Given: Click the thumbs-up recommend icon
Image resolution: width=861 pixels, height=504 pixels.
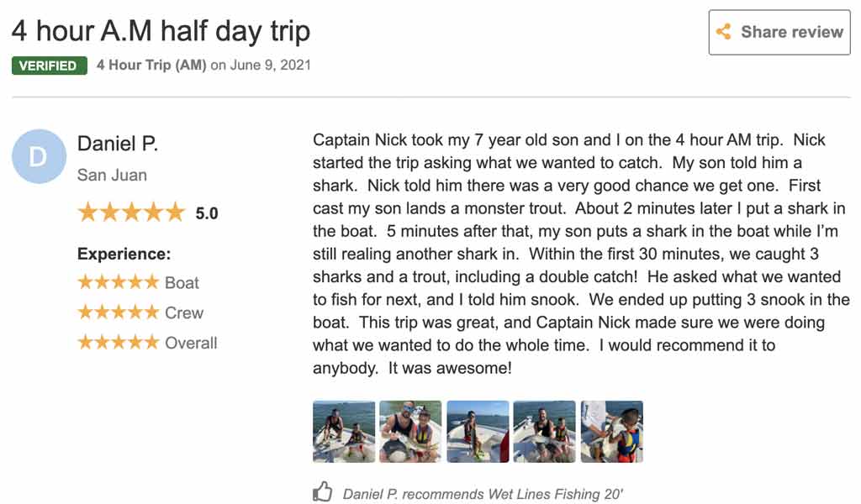Looking at the screenshot, I should click(323, 492).
